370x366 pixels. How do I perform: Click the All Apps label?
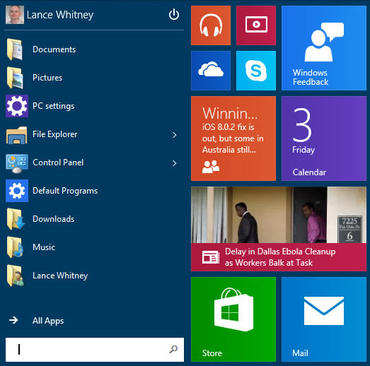point(48,321)
